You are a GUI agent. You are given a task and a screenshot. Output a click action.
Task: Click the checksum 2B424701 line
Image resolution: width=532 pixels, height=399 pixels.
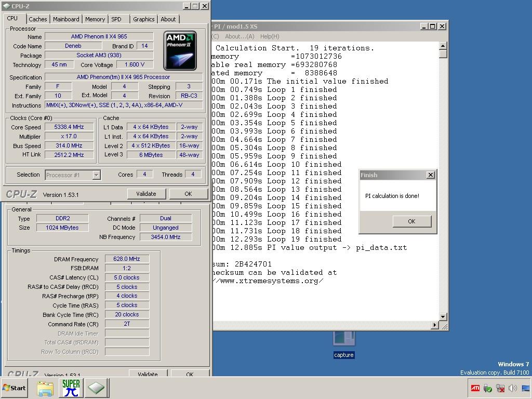click(x=242, y=264)
